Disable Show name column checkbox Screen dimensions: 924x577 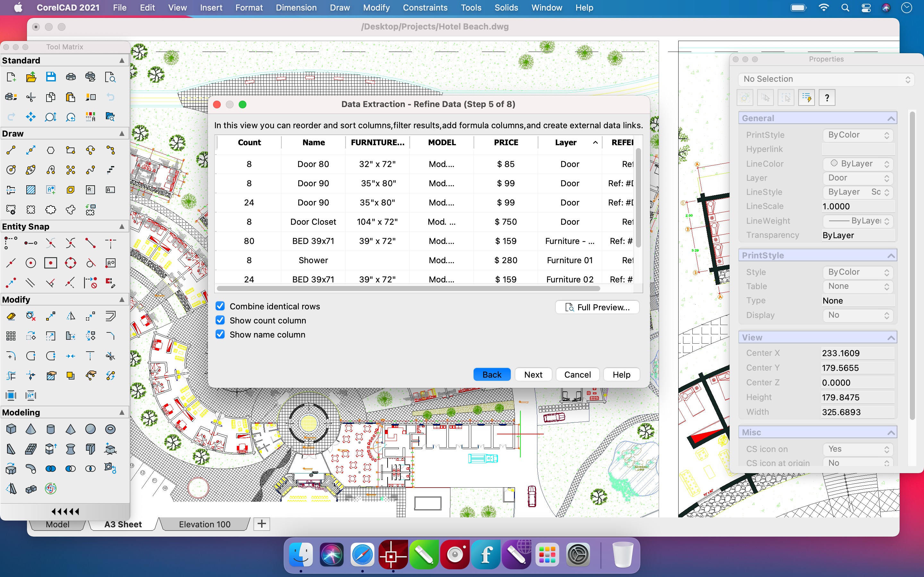click(x=221, y=334)
